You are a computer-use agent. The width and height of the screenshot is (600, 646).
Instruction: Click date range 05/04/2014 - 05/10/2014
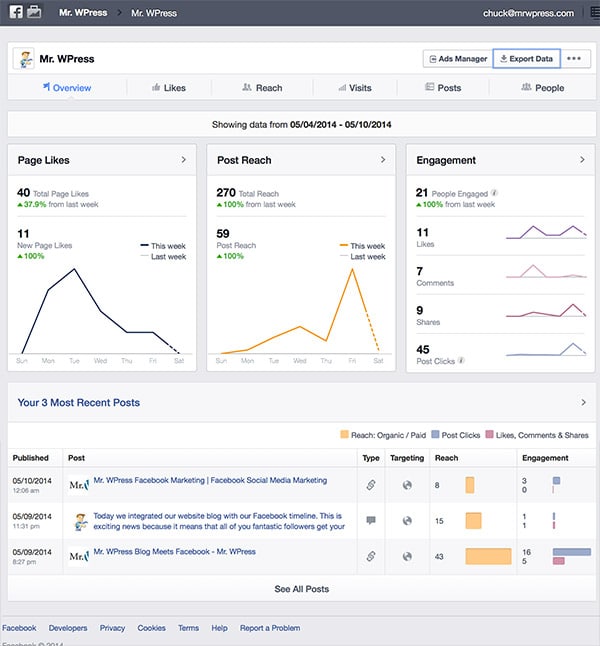(341, 124)
